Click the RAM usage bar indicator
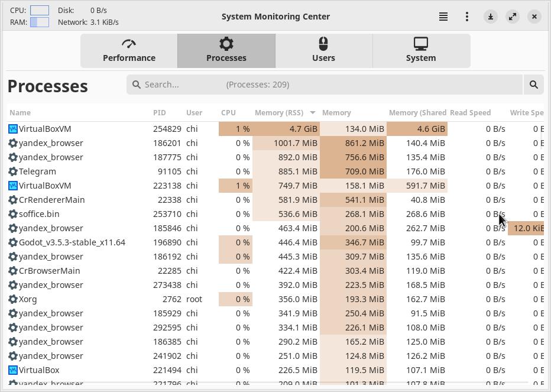The width and height of the screenshot is (551, 392). click(x=40, y=22)
